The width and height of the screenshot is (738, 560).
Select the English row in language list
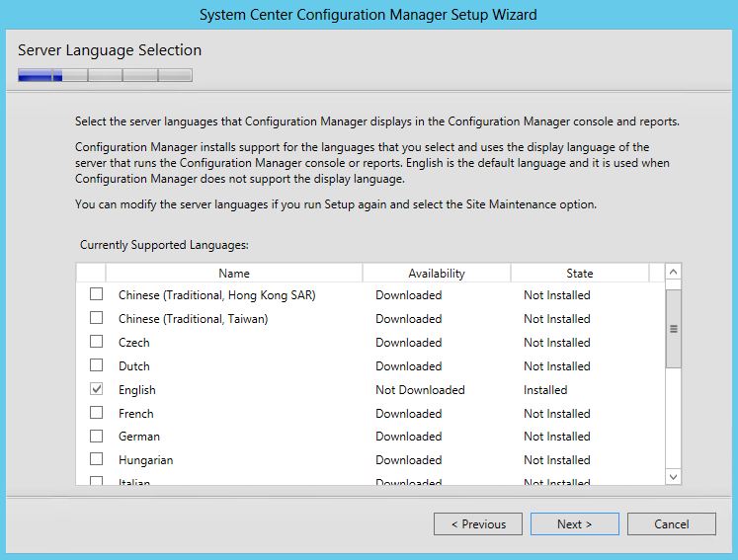click(x=370, y=390)
